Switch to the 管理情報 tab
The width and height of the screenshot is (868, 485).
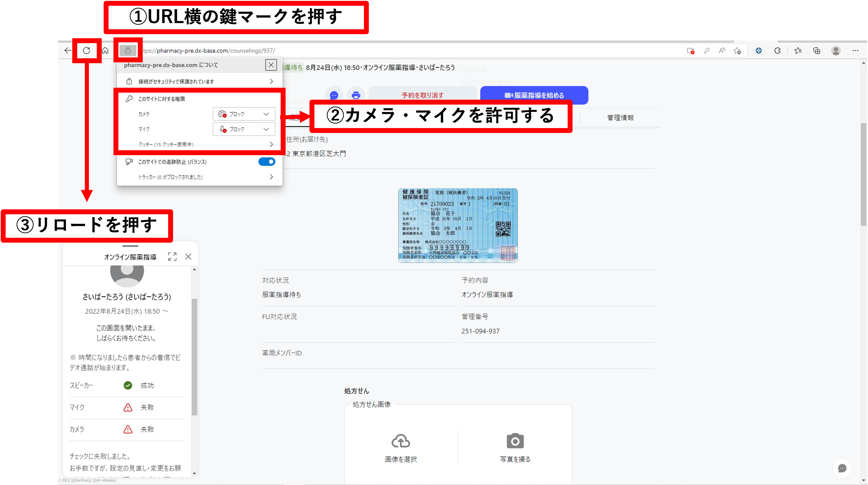coord(620,118)
